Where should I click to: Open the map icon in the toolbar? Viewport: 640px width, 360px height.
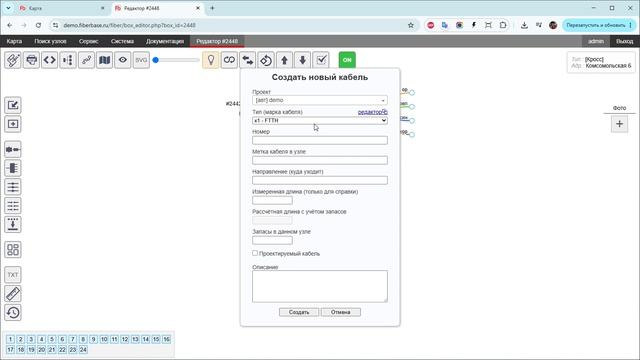tap(104, 60)
